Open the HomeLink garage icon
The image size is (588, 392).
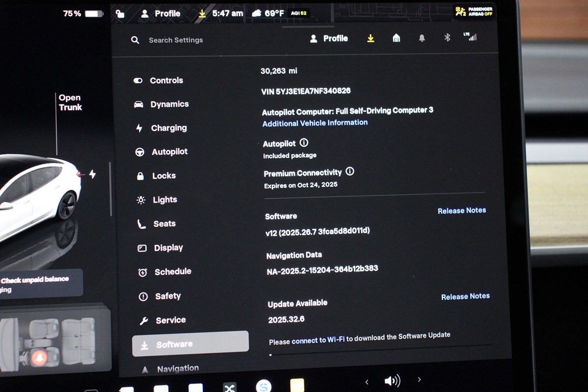click(x=396, y=38)
